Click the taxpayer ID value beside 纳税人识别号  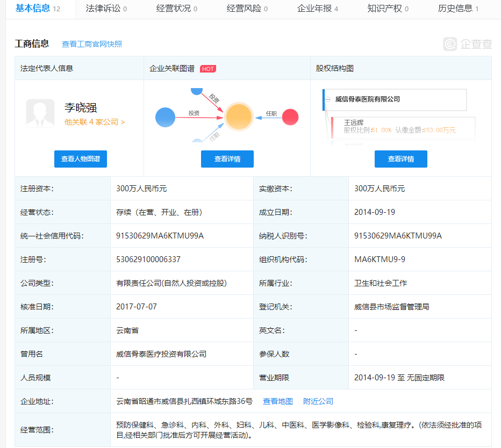pyautogui.click(x=398, y=236)
